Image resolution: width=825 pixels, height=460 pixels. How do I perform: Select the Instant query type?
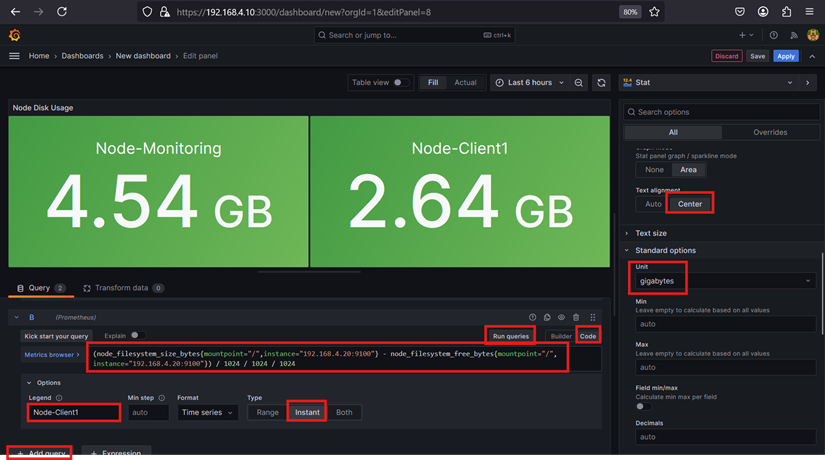click(x=307, y=412)
